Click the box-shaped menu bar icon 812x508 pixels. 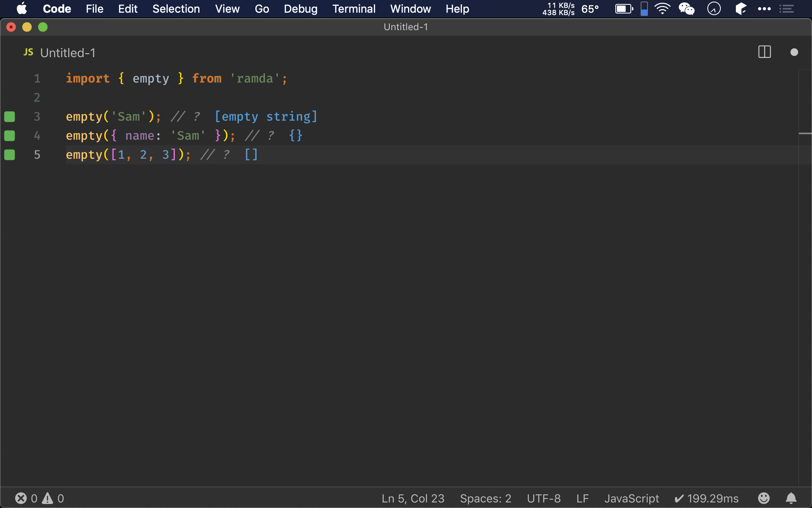click(741, 9)
